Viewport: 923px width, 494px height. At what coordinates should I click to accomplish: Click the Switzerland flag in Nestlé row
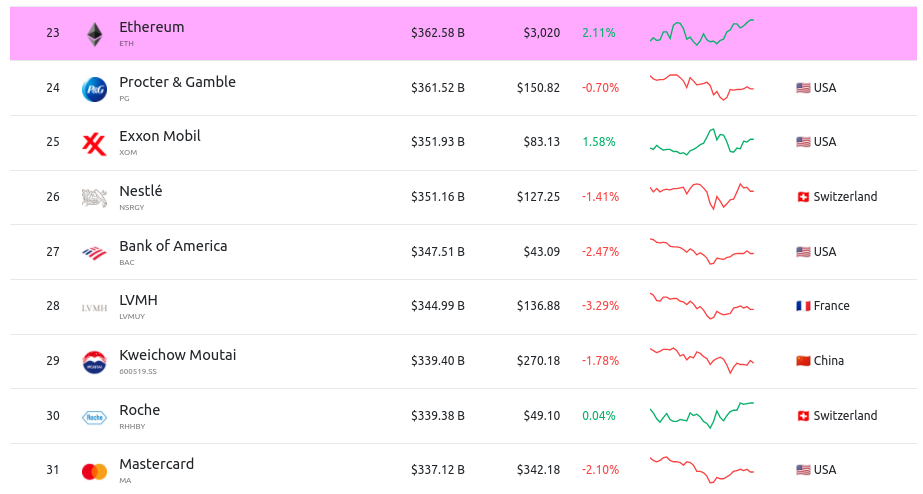click(x=802, y=197)
